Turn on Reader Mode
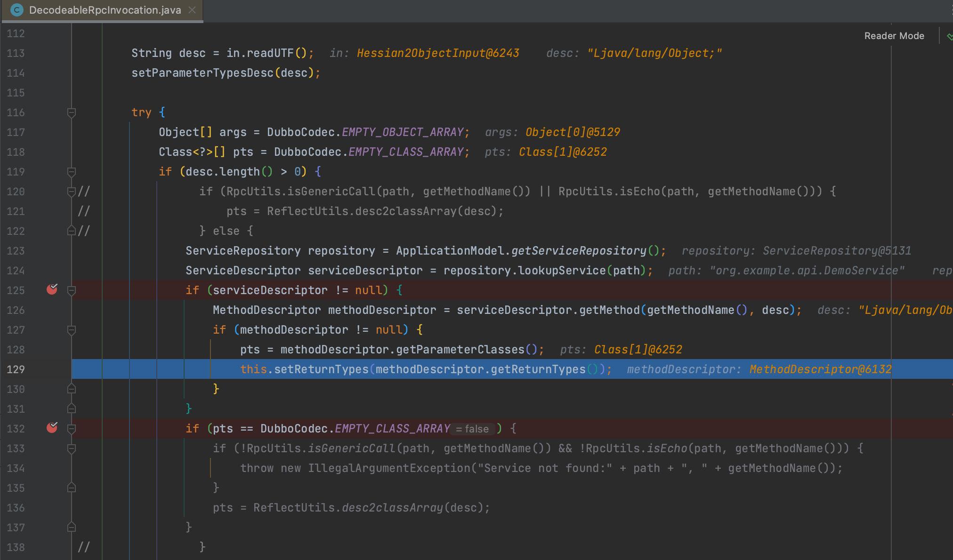 (x=894, y=36)
